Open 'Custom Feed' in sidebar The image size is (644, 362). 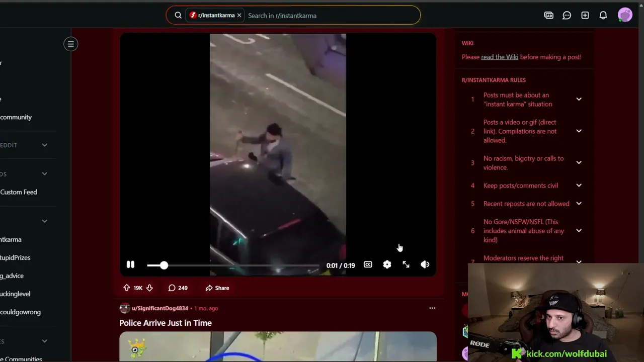point(19,192)
